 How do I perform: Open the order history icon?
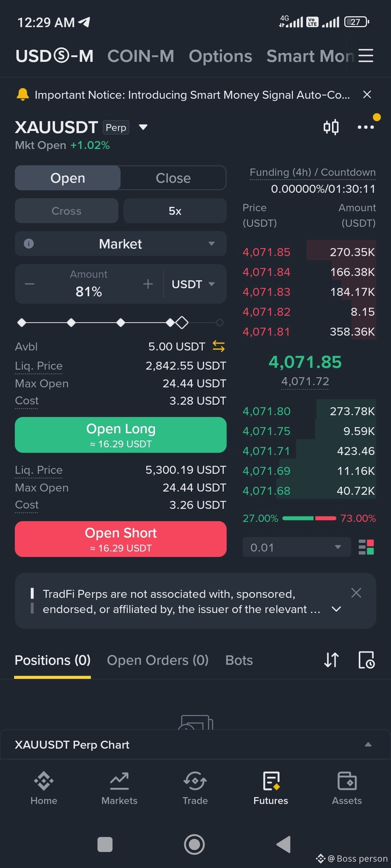click(366, 660)
